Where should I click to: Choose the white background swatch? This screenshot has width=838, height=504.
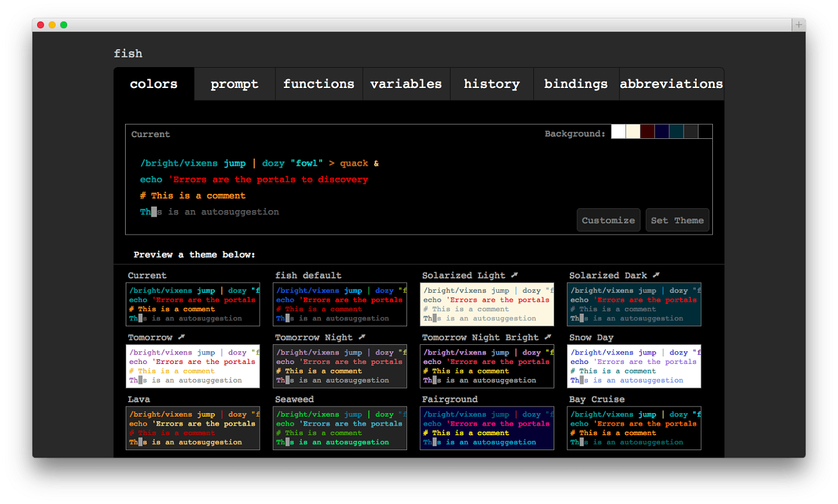(618, 132)
